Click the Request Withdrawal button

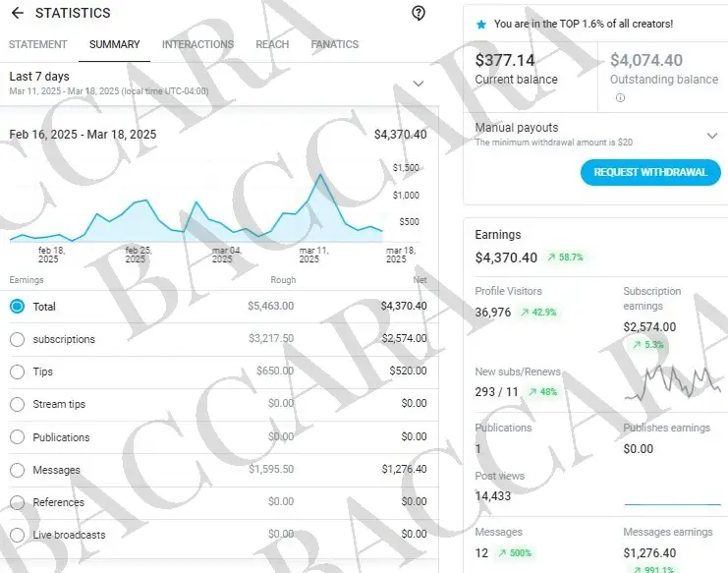pos(649,173)
